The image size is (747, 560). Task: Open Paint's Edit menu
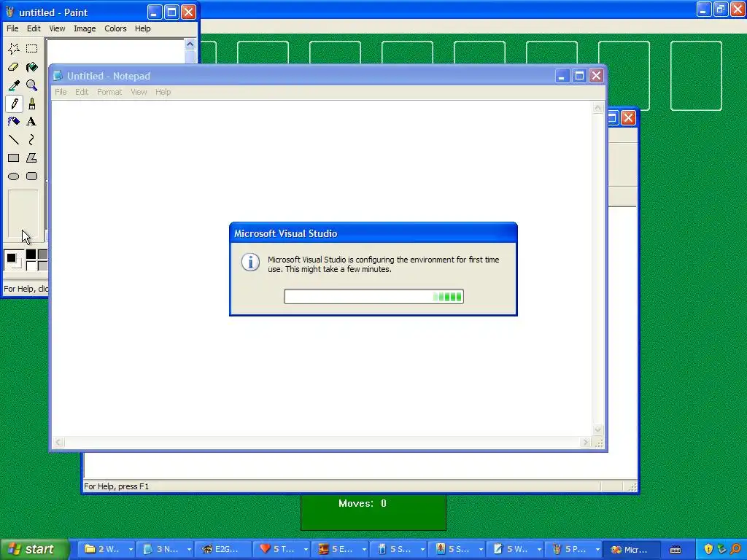point(34,28)
